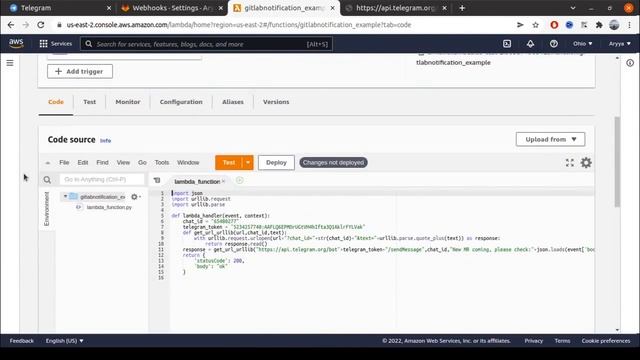Open the AWS help question mark icon
This screenshot has width=640, height=360.
click(553, 44)
